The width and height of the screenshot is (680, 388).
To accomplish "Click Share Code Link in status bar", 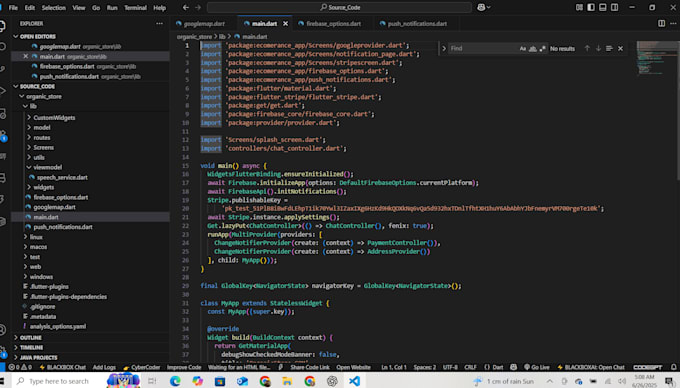I will (310, 367).
